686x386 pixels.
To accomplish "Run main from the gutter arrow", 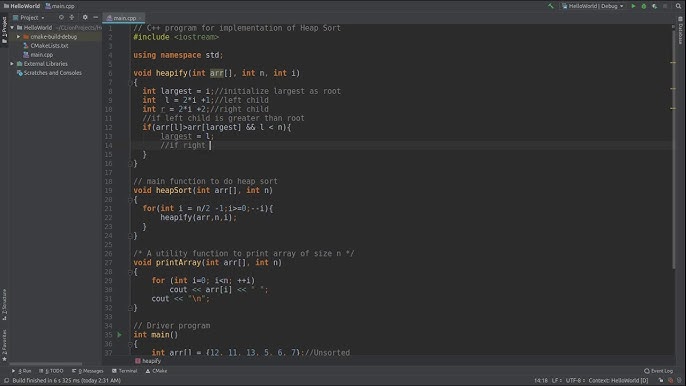I will click(x=119, y=335).
